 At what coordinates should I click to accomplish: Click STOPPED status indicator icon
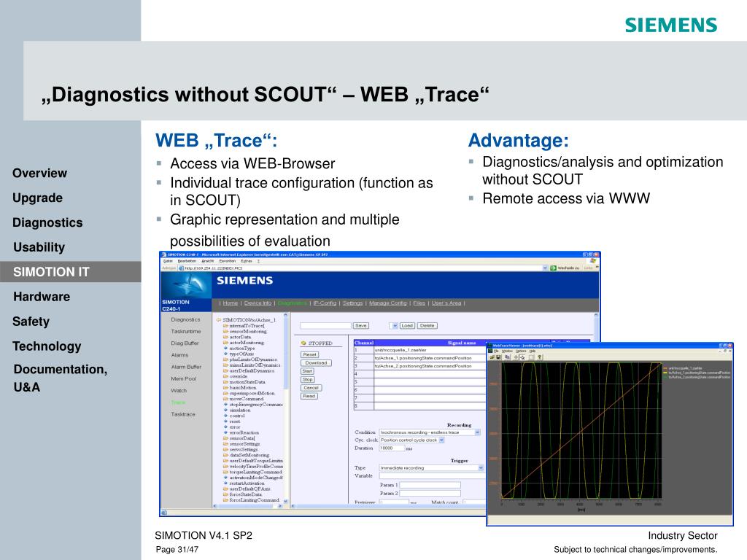[x=303, y=343]
